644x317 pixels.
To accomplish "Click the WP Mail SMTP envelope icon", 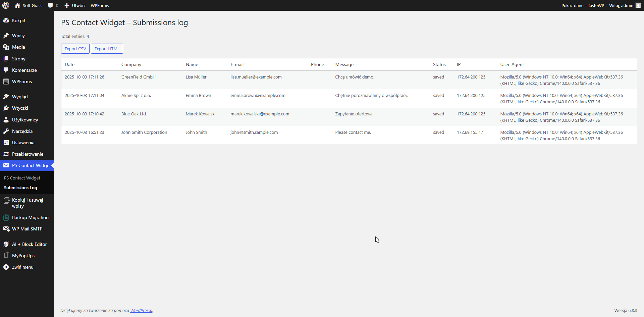I will point(7,229).
